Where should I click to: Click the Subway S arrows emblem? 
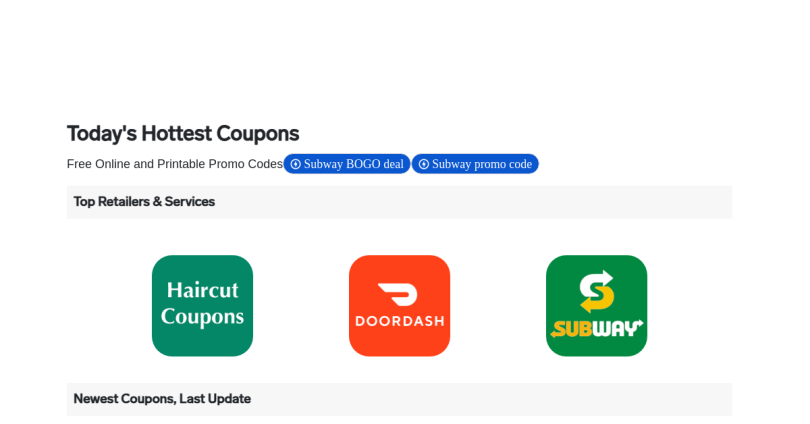[596, 291]
